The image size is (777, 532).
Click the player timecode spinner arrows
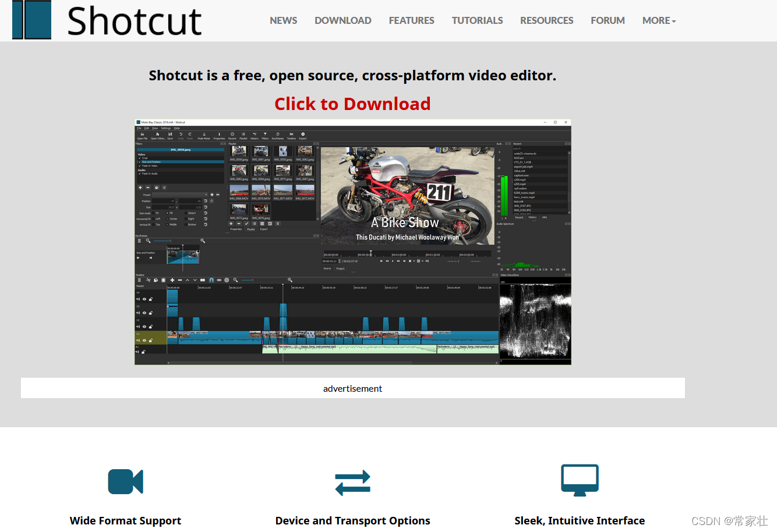pos(340,261)
